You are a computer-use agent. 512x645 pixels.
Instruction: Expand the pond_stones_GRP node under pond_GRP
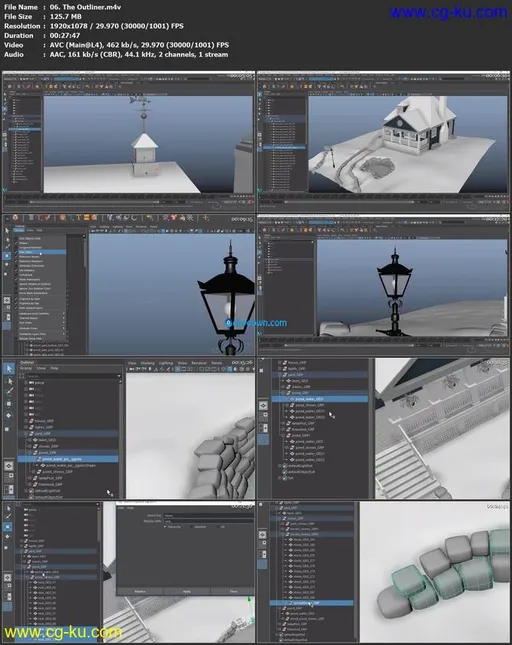[x=33, y=471]
